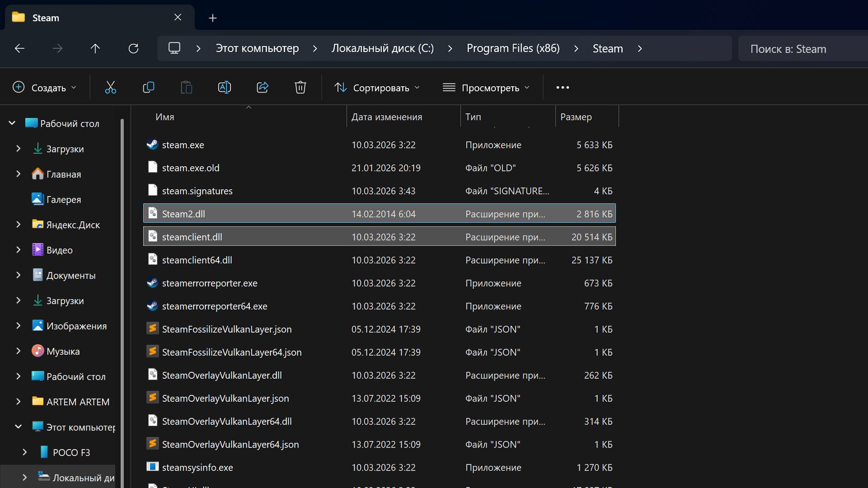
Task: Click the Cut scissors icon
Action: pyautogui.click(x=110, y=87)
